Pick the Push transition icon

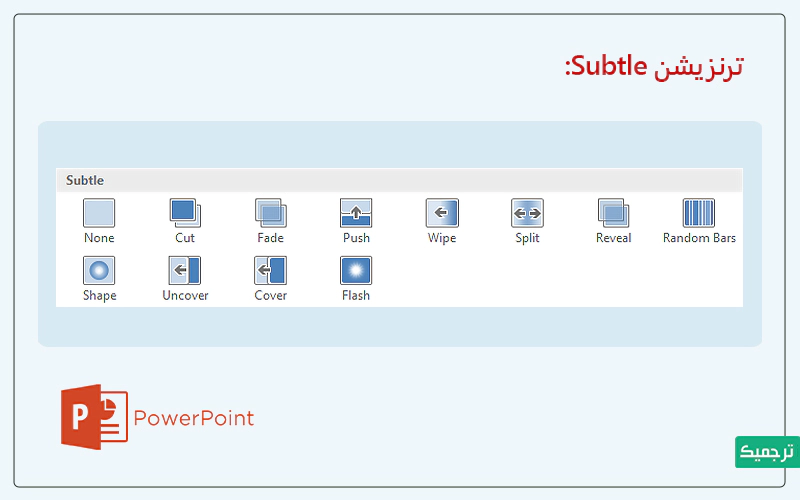click(356, 213)
